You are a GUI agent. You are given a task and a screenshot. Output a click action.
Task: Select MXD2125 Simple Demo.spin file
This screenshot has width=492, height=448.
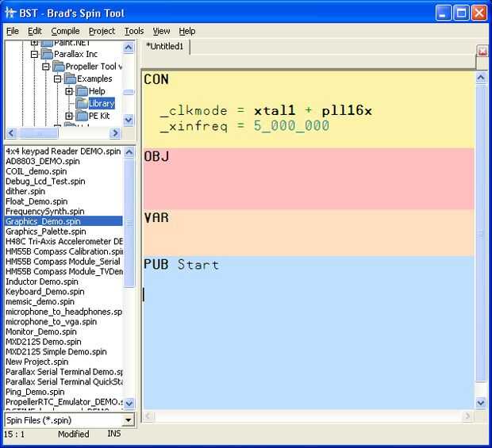point(56,352)
